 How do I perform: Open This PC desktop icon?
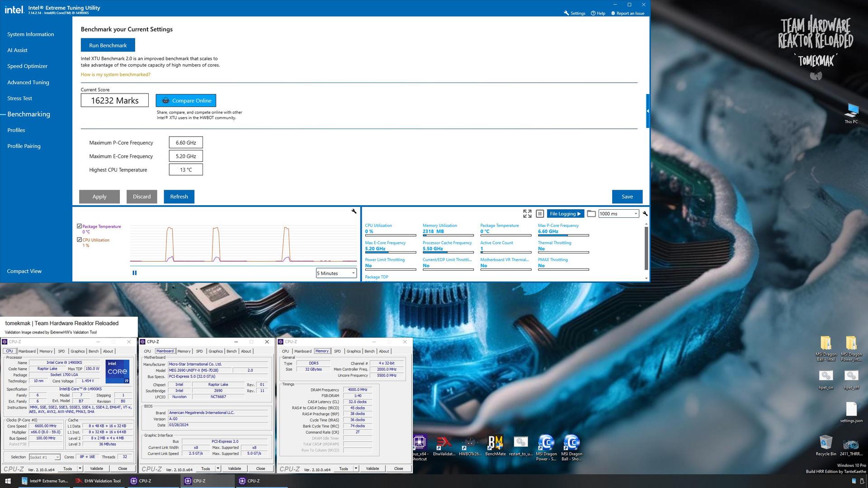coord(851,113)
